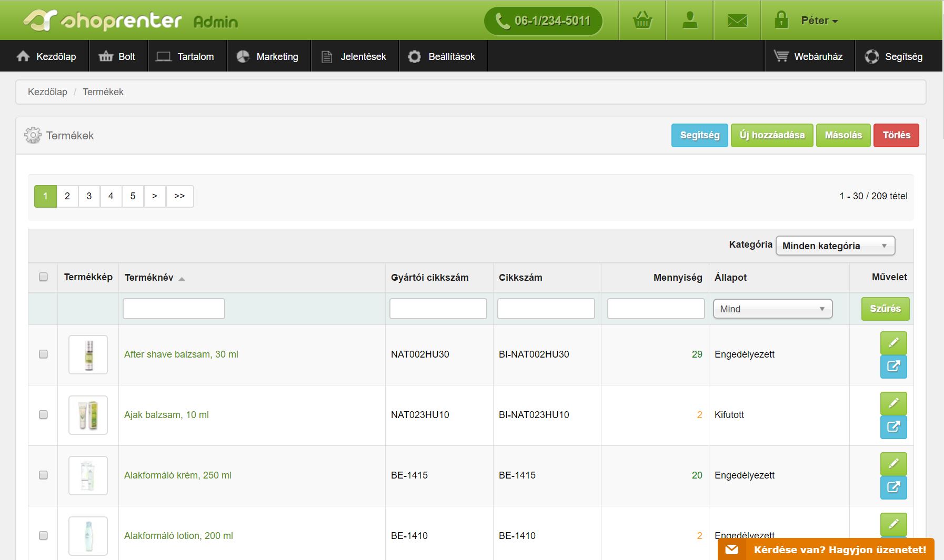
Task: Open the user profile icon in header
Action: tap(689, 21)
